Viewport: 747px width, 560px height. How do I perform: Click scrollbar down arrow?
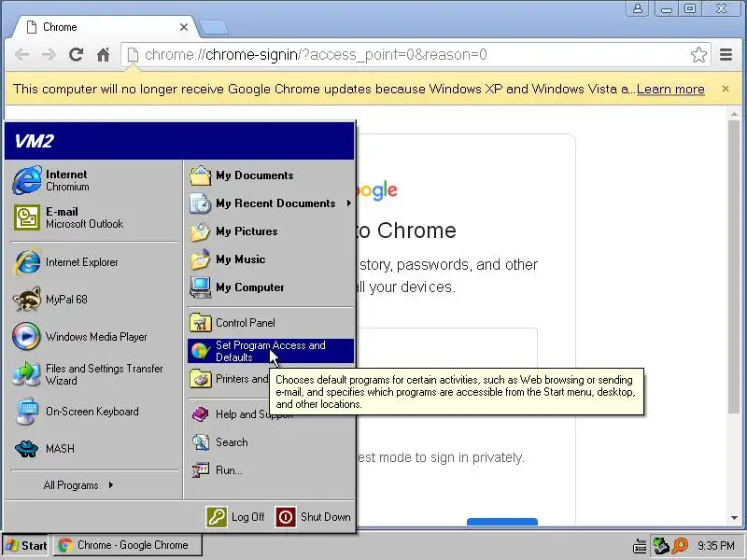(734, 518)
